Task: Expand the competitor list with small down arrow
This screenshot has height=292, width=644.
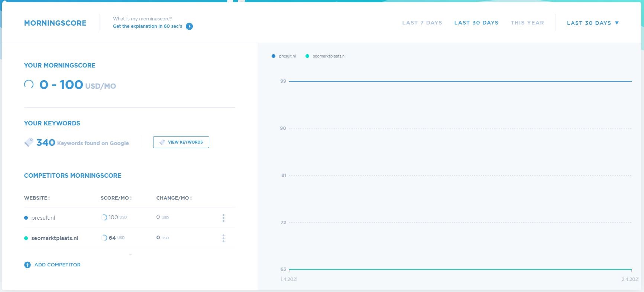Action: [130, 255]
